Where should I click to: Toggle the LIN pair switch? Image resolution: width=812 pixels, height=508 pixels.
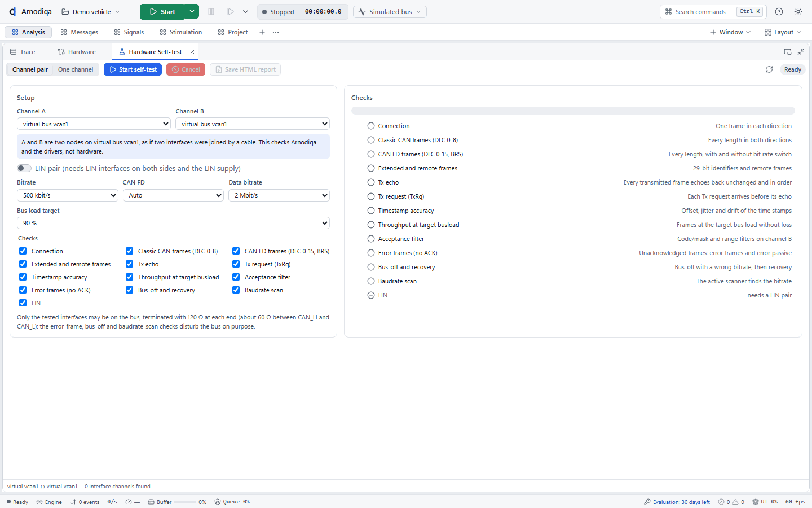point(24,168)
